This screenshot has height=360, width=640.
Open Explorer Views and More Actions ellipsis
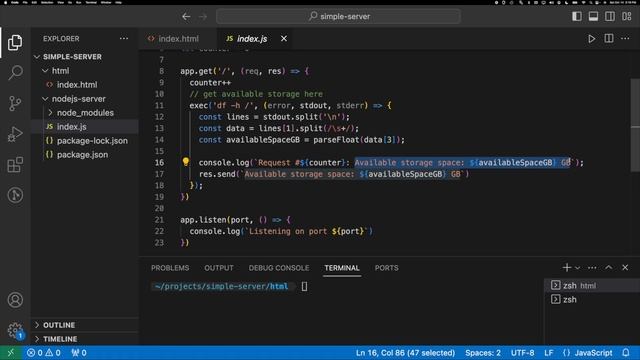coord(124,38)
